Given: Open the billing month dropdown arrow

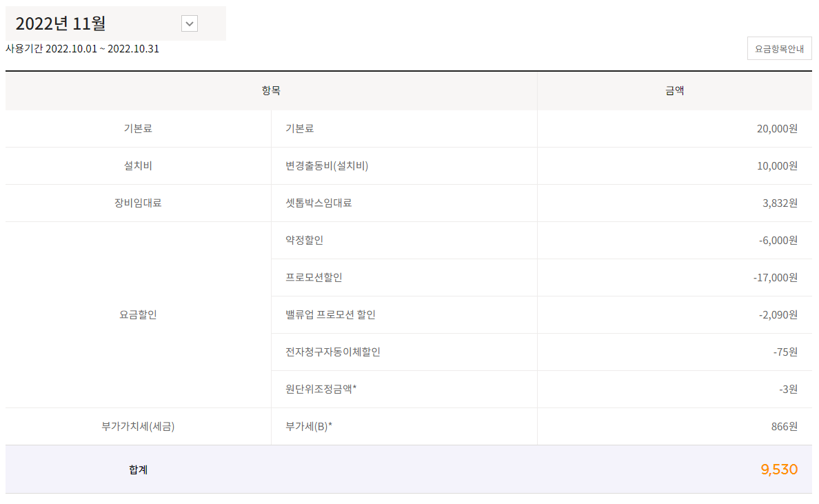Looking at the screenshot, I should 190,23.
